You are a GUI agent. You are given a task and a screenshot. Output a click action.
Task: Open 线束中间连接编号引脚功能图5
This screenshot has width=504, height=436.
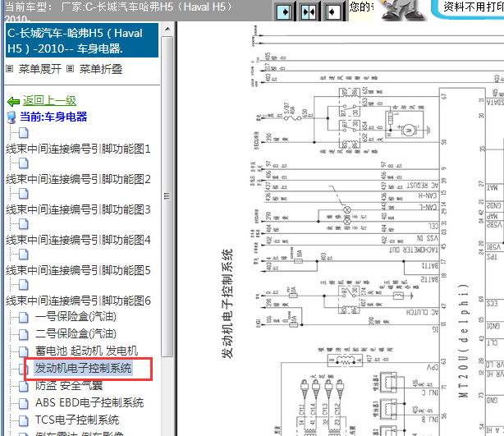coord(78,270)
